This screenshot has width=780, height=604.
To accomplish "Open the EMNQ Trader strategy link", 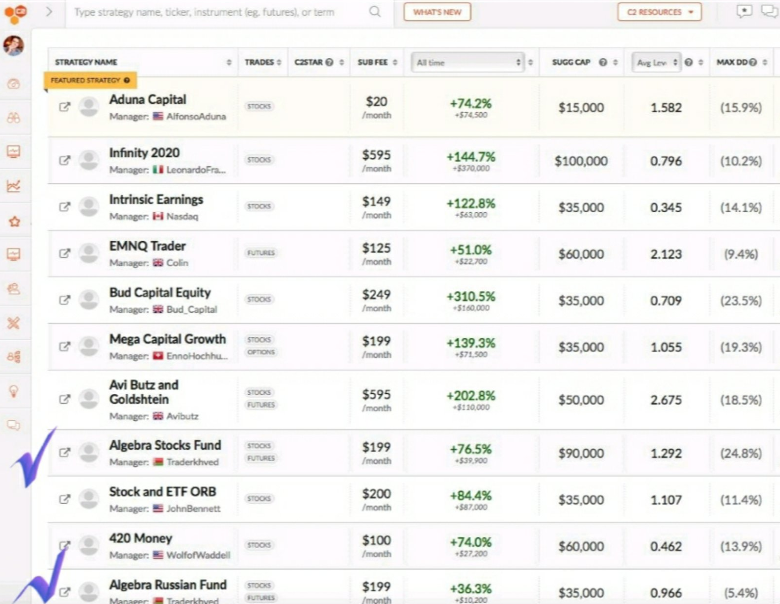I will coord(147,246).
